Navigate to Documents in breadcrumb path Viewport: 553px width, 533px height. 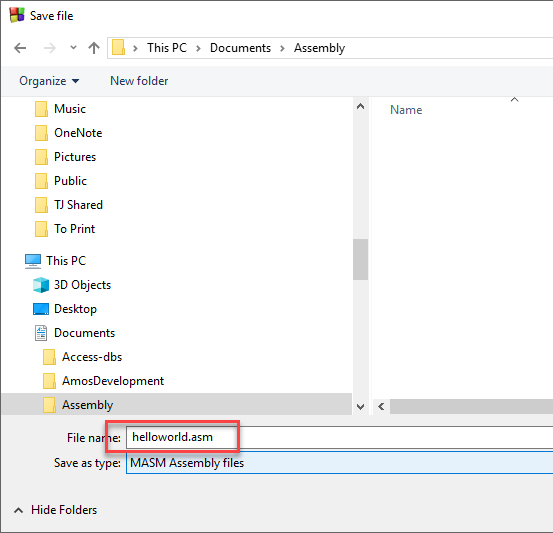(x=240, y=48)
